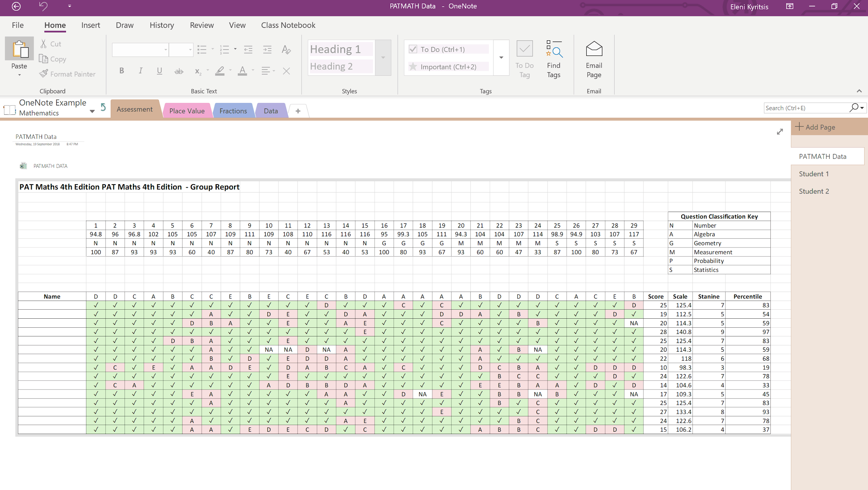Open the Student 1 page

click(813, 174)
